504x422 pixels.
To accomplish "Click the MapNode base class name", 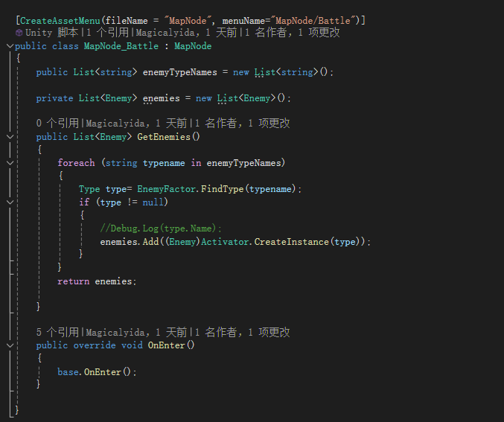I will click(x=193, y=46).
